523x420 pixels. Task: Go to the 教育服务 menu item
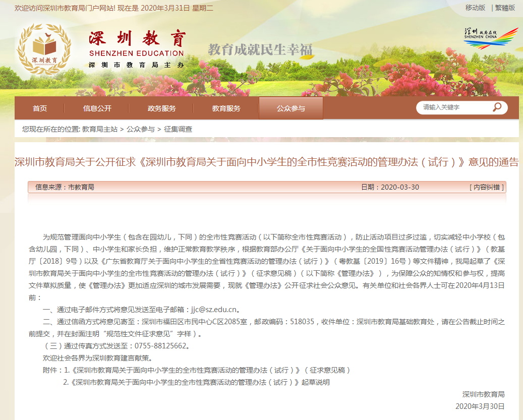pos(226,108)
